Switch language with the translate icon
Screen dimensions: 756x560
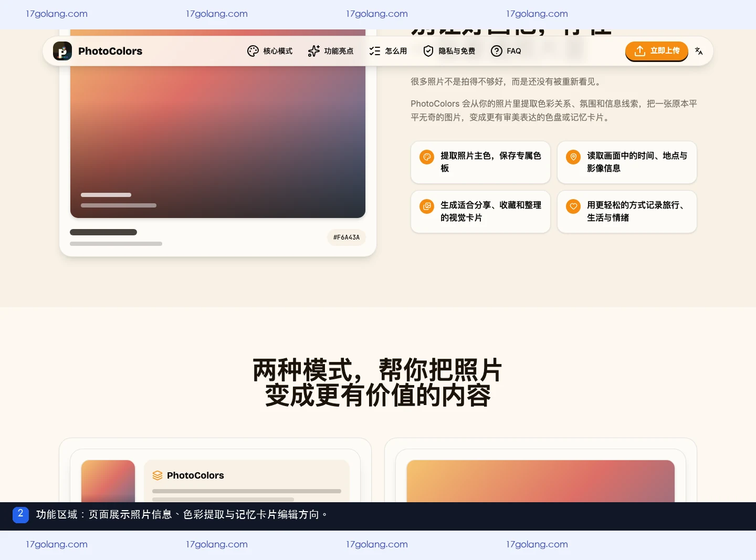point(699,51)
